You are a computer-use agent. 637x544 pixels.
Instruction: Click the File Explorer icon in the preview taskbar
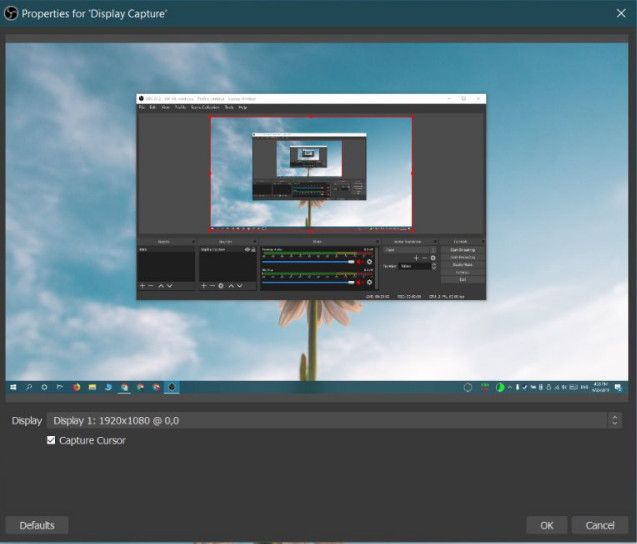coord(92,387)
